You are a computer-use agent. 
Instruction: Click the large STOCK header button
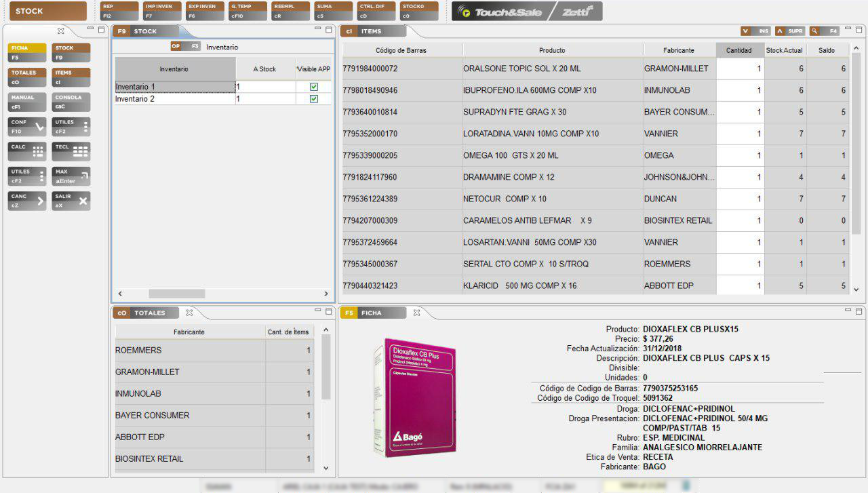tap(48, 11)
